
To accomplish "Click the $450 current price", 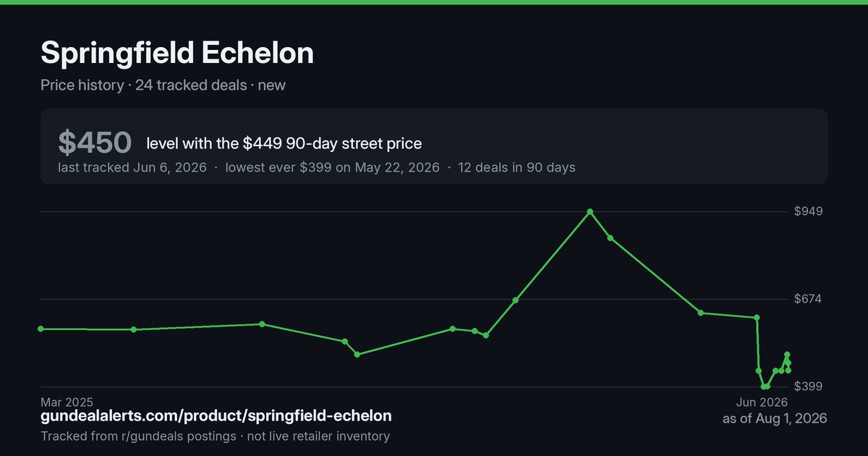I will tap(95, 143).
